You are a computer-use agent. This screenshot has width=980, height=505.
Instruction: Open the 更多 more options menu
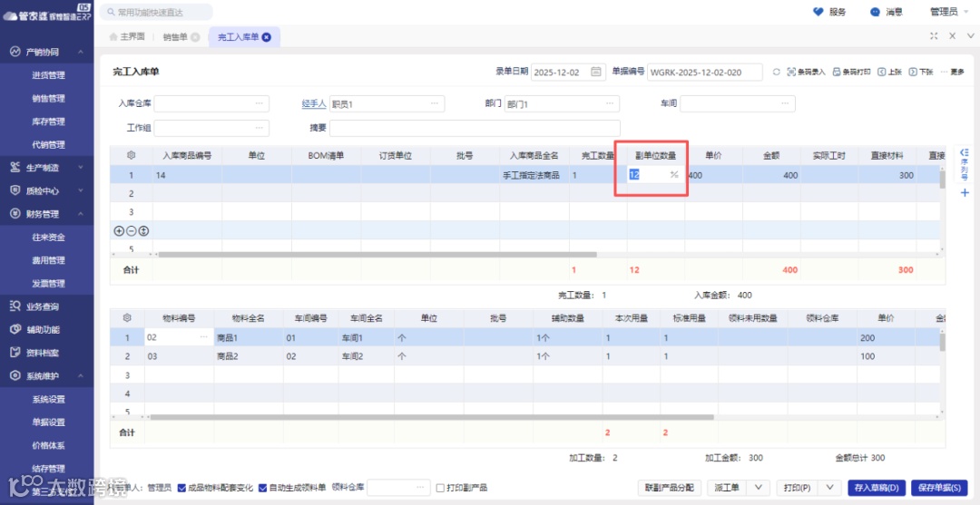953,72
